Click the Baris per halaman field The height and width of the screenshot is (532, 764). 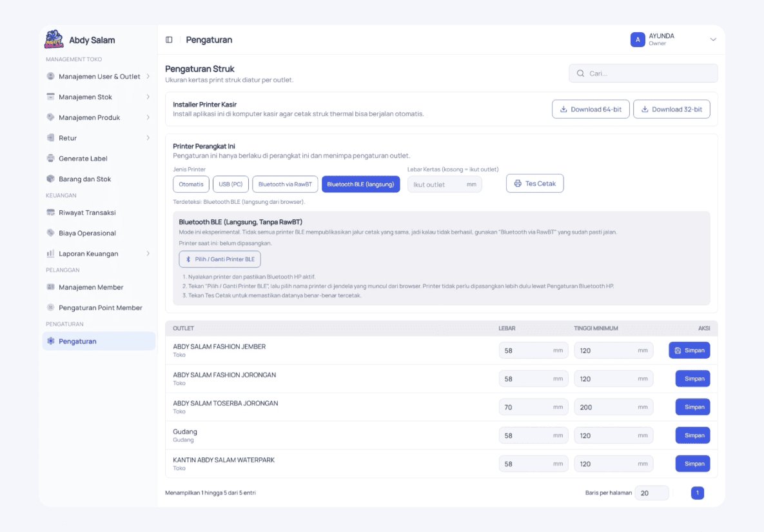click(651, 493)
